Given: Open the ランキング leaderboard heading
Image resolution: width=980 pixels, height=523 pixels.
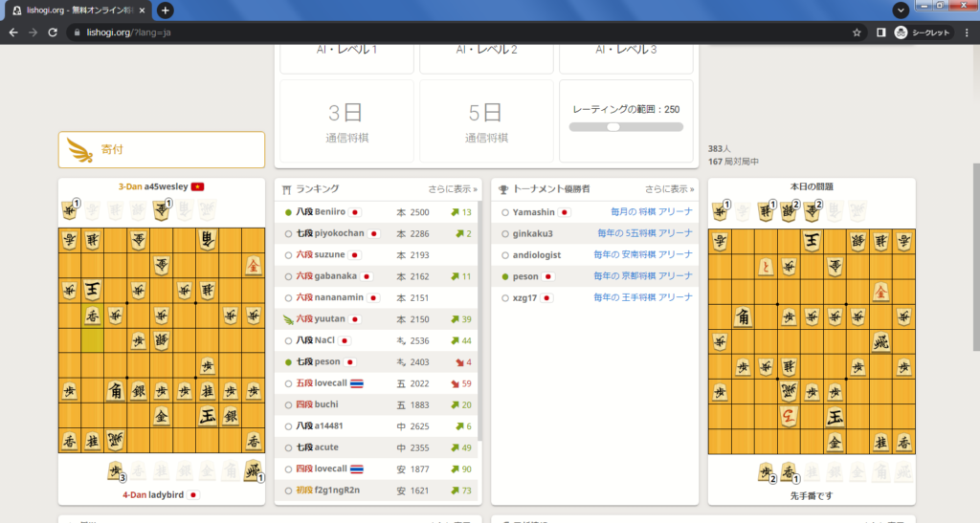Looking at the screenshot, I should pos(318,189).
